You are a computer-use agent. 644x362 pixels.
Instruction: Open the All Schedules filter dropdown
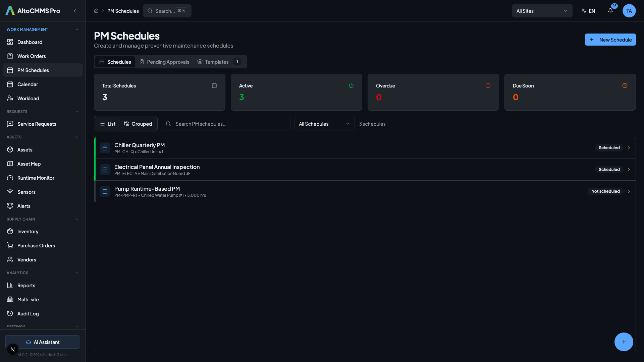click(x=324, y=124)
